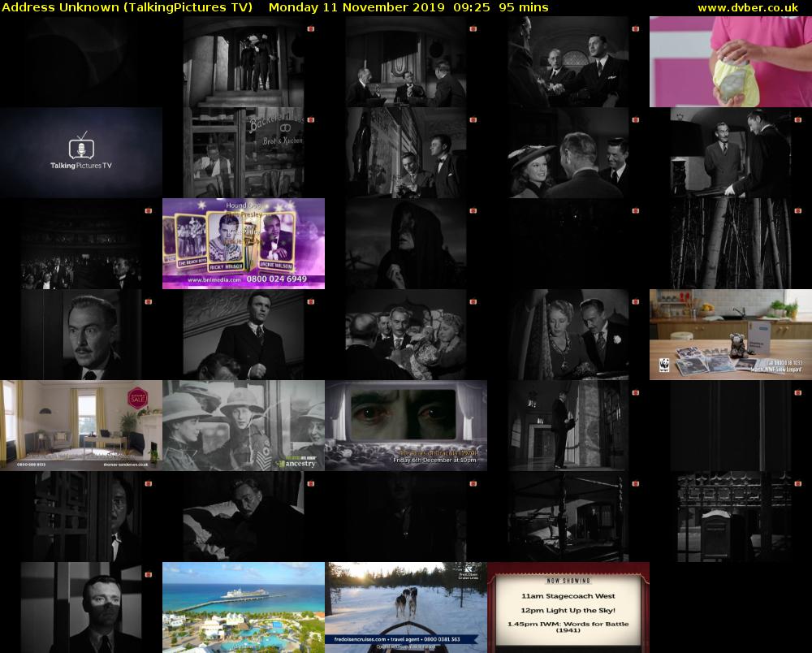Open the Scars of Dracula promo frame
Viewport: 812px width, 653px height.
click(x=406, y=425)
